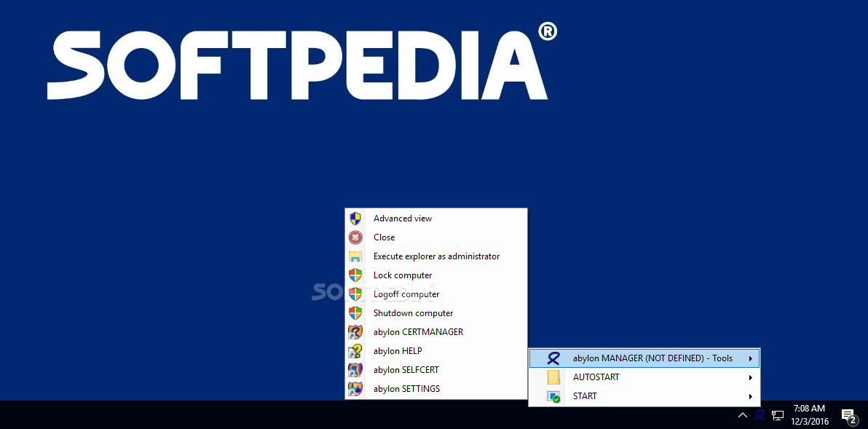Select Execute explorer as administrator
Image resolution: width=868 pixels, height=429 pixels.
tap(435, 256)
